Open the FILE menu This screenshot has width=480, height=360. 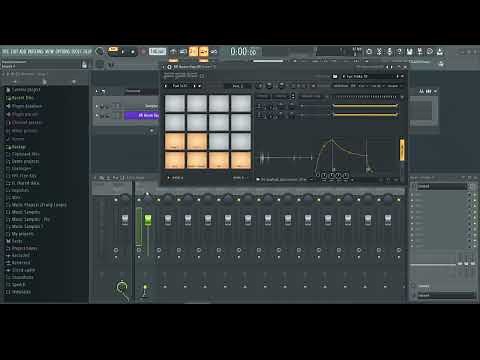(x=5, y=52)
